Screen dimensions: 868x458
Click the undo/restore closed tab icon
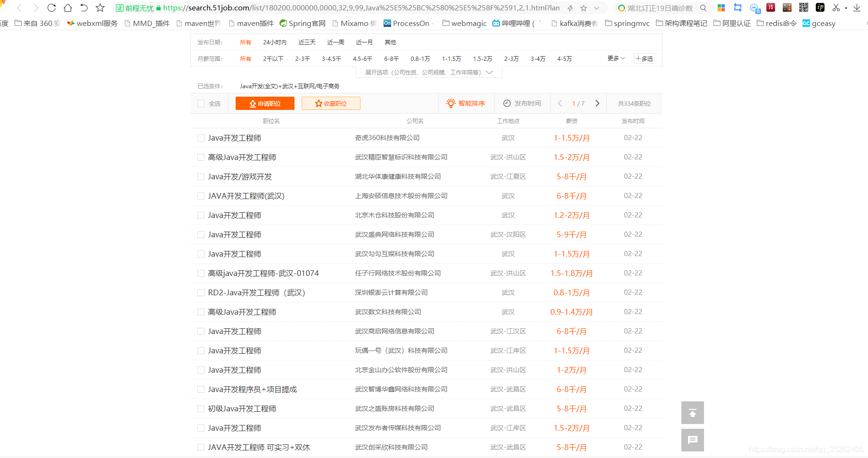click(x=84, y=8)
